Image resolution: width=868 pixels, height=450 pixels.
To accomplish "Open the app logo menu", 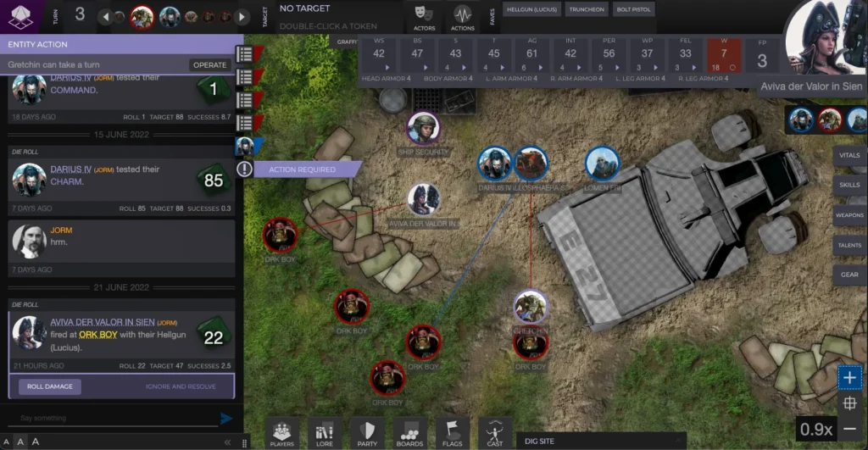I will pyautogui.click(x=19, y=16).
